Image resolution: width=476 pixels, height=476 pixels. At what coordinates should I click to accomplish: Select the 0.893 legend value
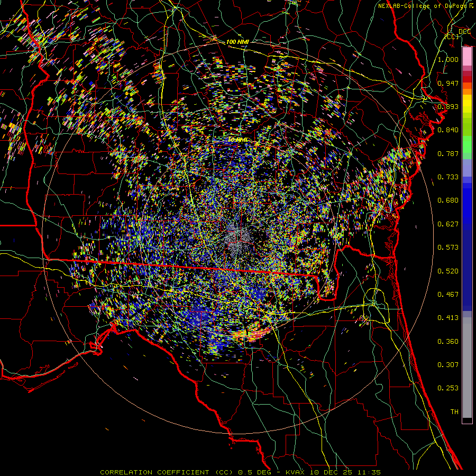(x=448, y=106)
